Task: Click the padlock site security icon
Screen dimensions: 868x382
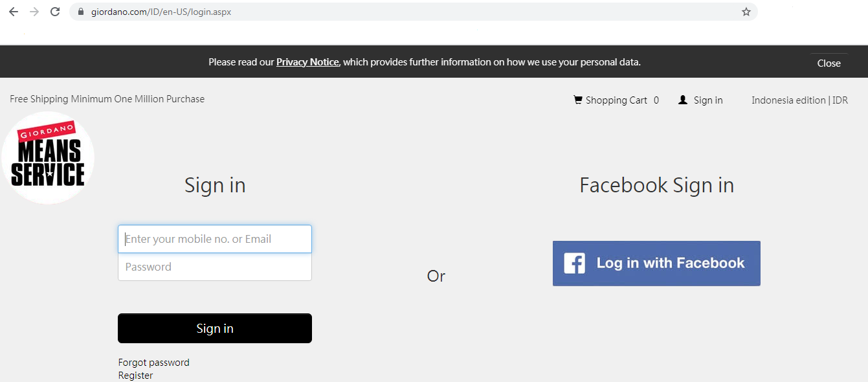Action: tap(81, 12)
